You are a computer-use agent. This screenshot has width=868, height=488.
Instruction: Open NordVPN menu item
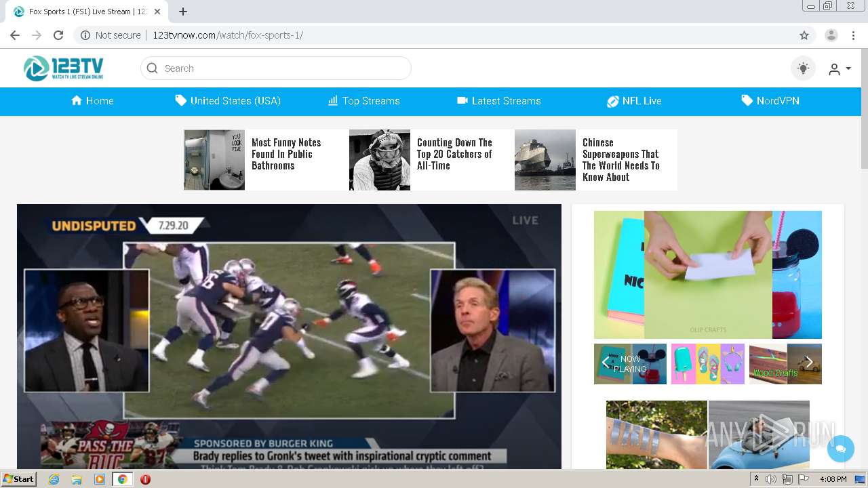(x=770, y=101)
